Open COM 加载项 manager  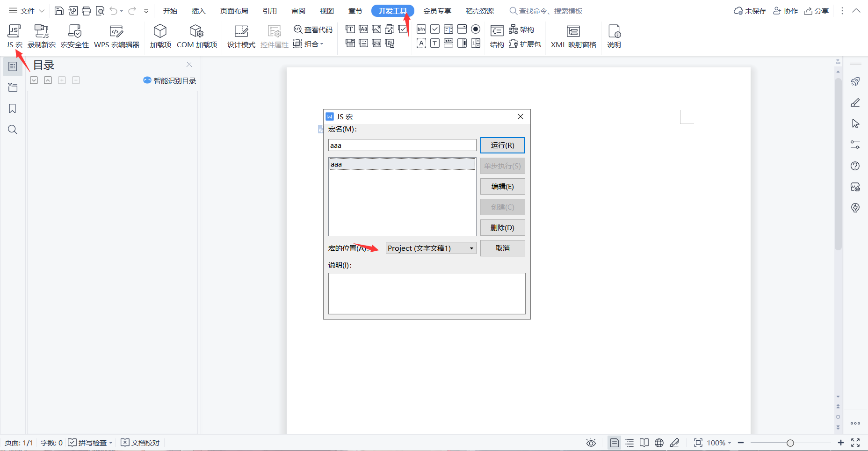pyautogui.click(x=197, y=36)
